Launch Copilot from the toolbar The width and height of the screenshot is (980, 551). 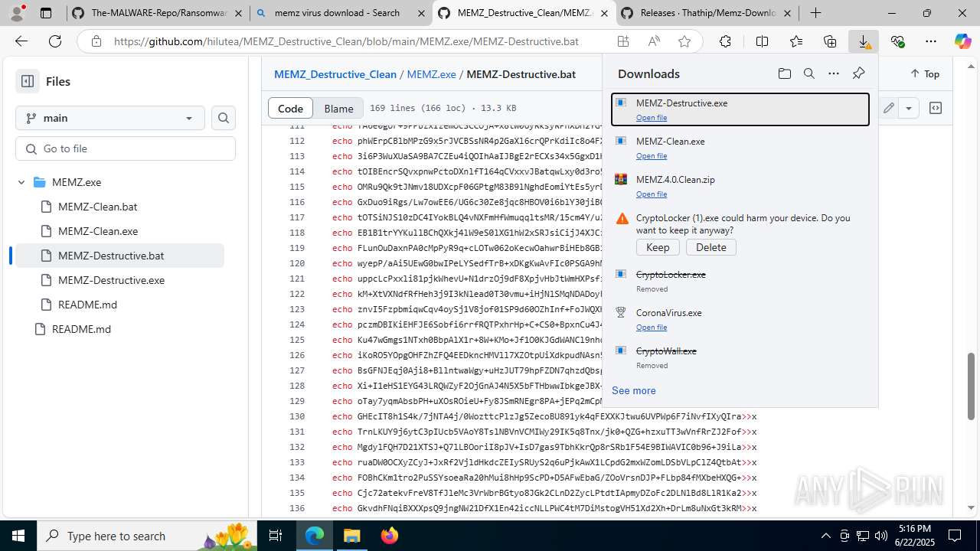pos(962,42)
